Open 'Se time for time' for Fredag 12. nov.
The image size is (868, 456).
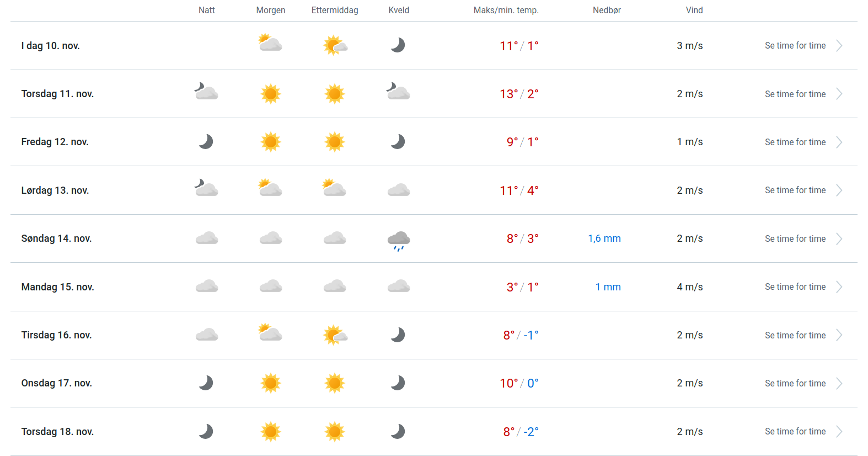pos(795,142)
